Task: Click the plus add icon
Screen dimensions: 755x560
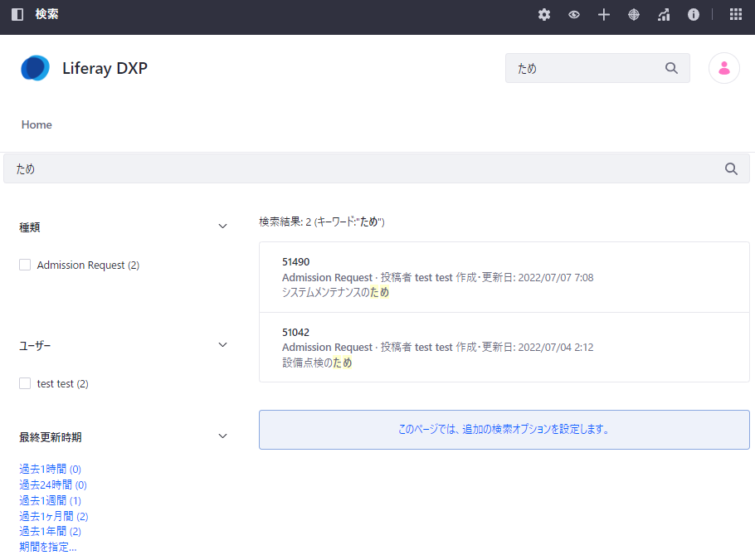Action: coord(604,14)
